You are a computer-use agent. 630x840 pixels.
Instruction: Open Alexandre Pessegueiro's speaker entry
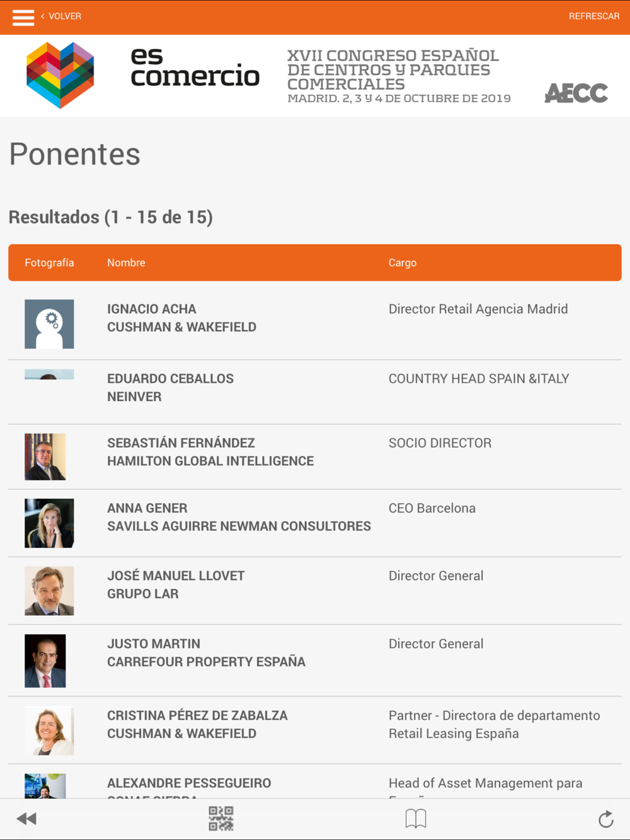coord(189,783)
